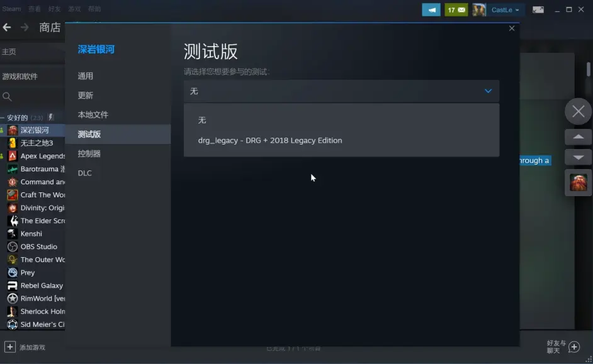Select drg_legacy 2018 Legacy Edition option
This screenshot has height=364, width=593.
pyautogui.click(x=270, y=140)
